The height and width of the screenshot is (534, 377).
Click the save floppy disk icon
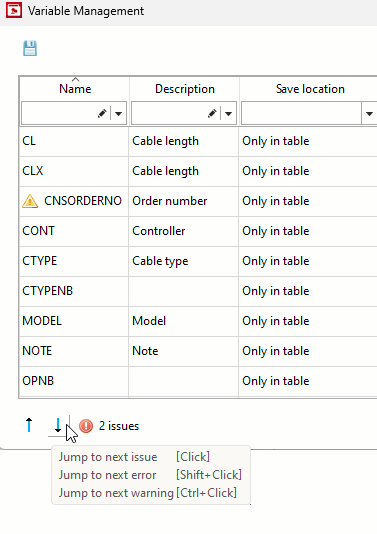[30, 48]
